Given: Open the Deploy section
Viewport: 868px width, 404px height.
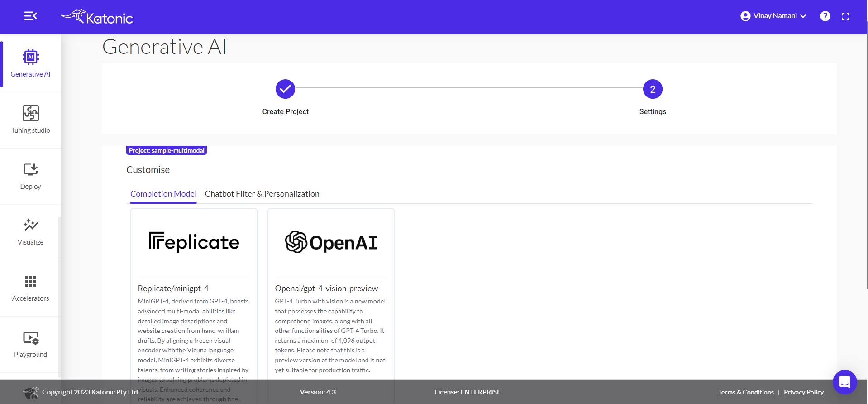Looking at the screenshot, I should (x=30, y=176).
